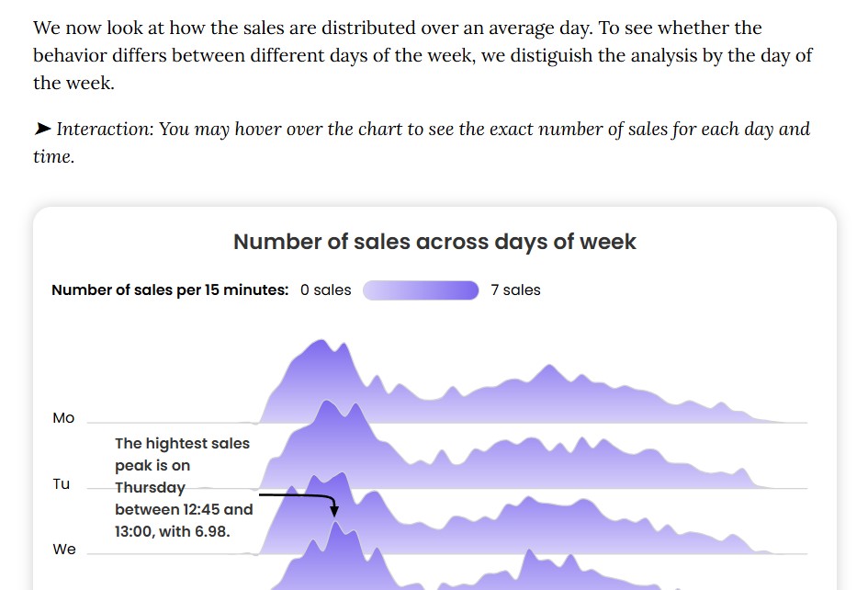Click the '7 sales' legend label

pyautogui.click(x=515, y=289)
